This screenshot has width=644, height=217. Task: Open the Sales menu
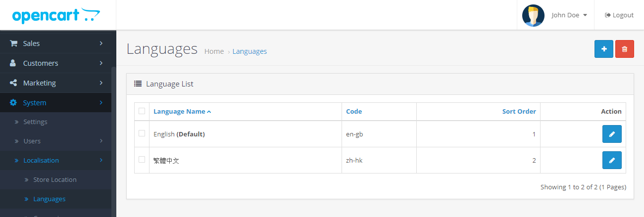coord(55,43)
